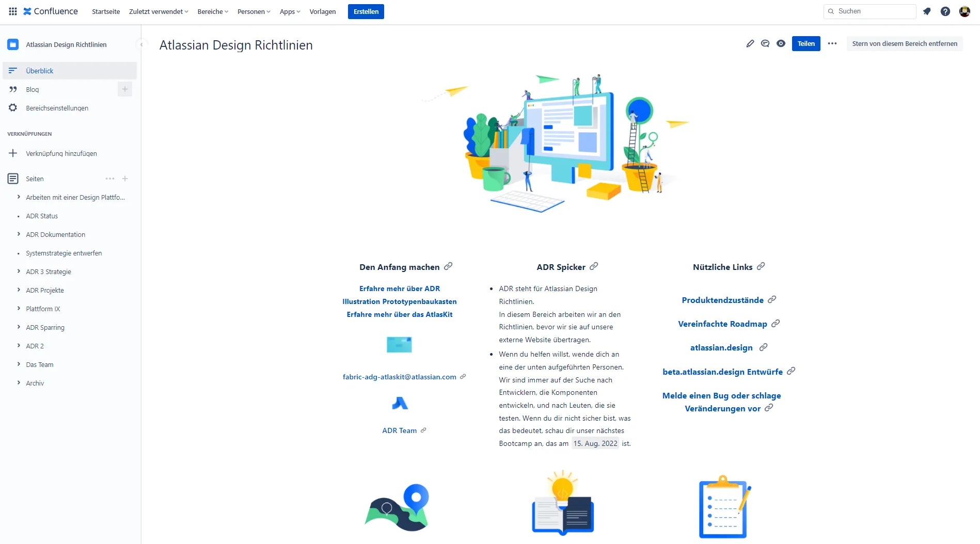Toggle watching with the eye icon
The image size is (980, 544).
pos(781,44)
